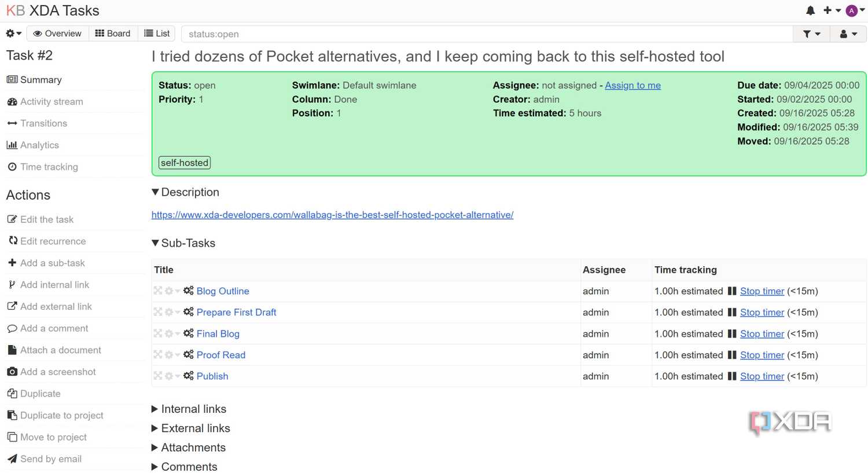Open the notifications bell icon

pyautogui.click(x=810, y=10)
